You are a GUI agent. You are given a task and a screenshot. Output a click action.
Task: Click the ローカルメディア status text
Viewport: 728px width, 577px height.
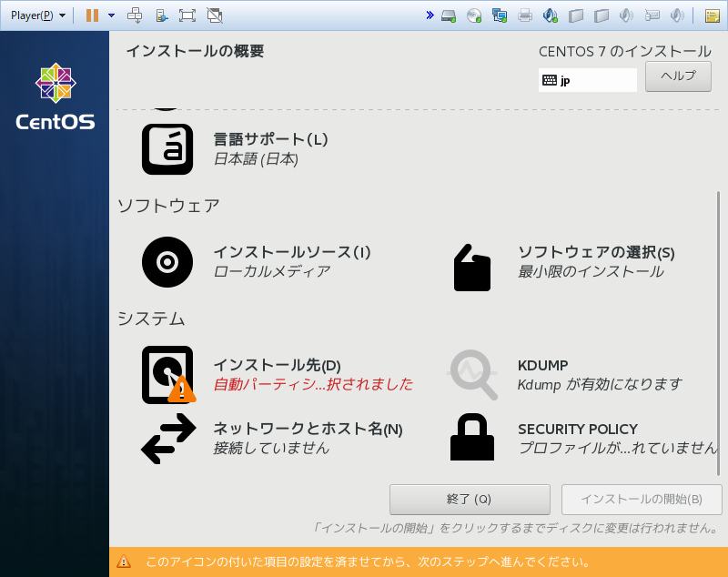point(272,271)
